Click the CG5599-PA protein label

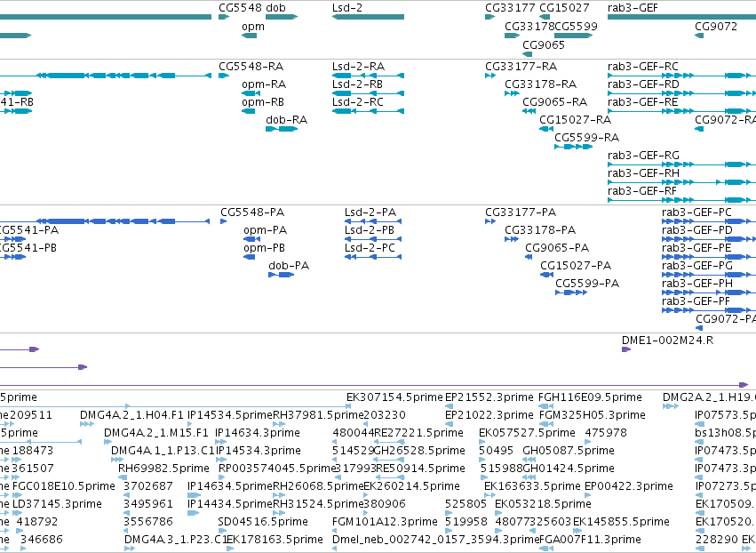(587, 284)
